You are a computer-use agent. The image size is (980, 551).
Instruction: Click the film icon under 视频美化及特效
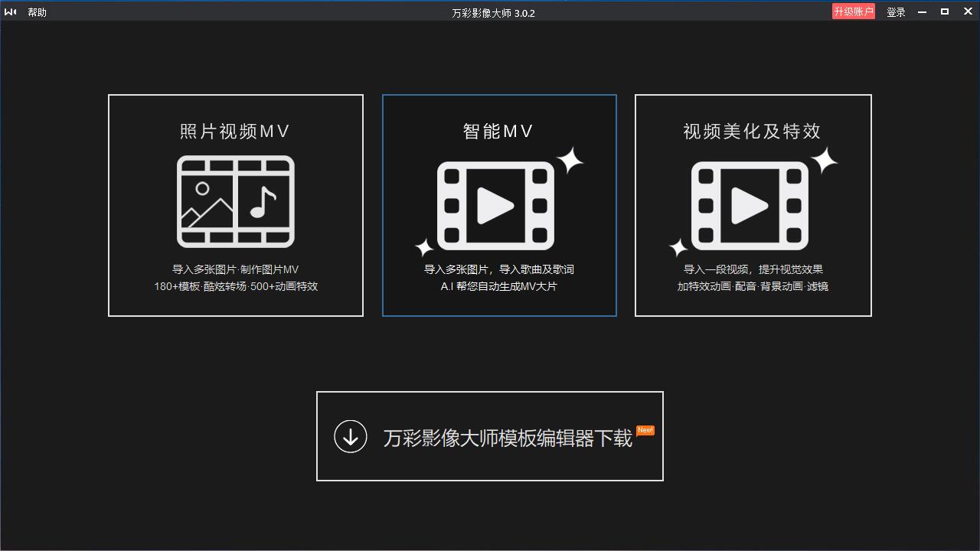point(750,205)
